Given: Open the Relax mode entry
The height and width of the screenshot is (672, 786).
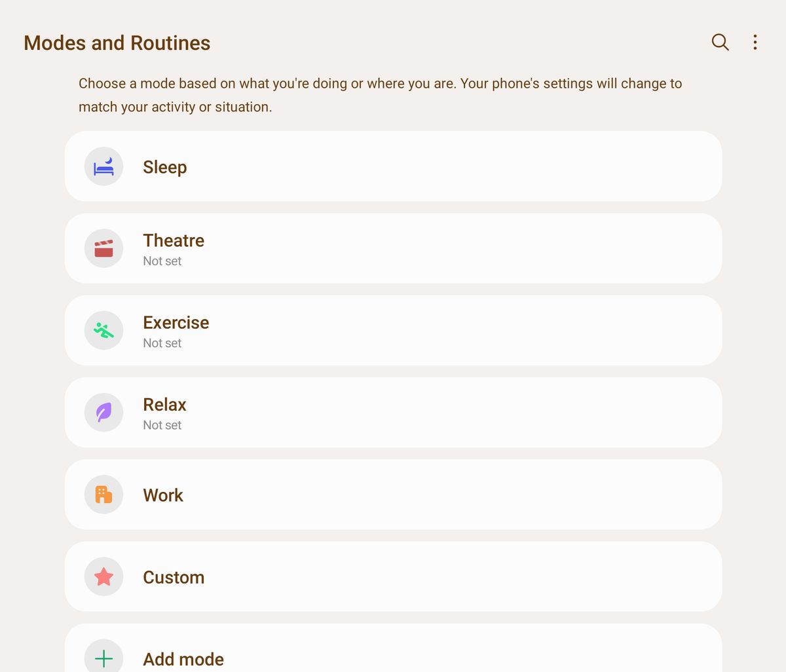Looking at the screenshot, I should click(393, 412).
